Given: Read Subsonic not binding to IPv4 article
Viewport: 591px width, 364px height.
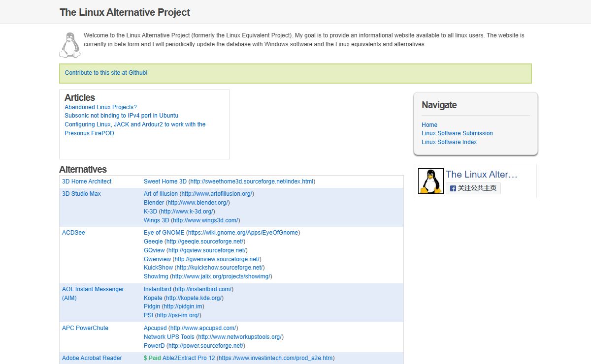Looking at the screenshot, I should (x=121, y=116).
